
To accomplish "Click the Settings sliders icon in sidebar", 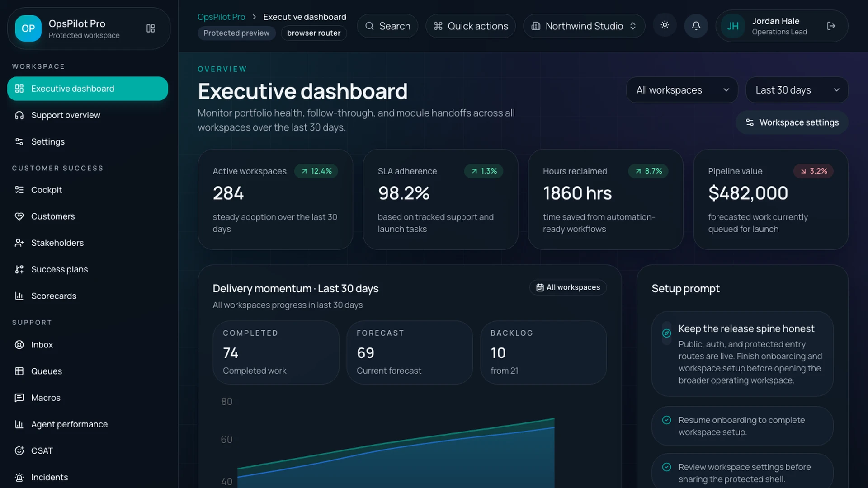I will click(x=19, y=141).
